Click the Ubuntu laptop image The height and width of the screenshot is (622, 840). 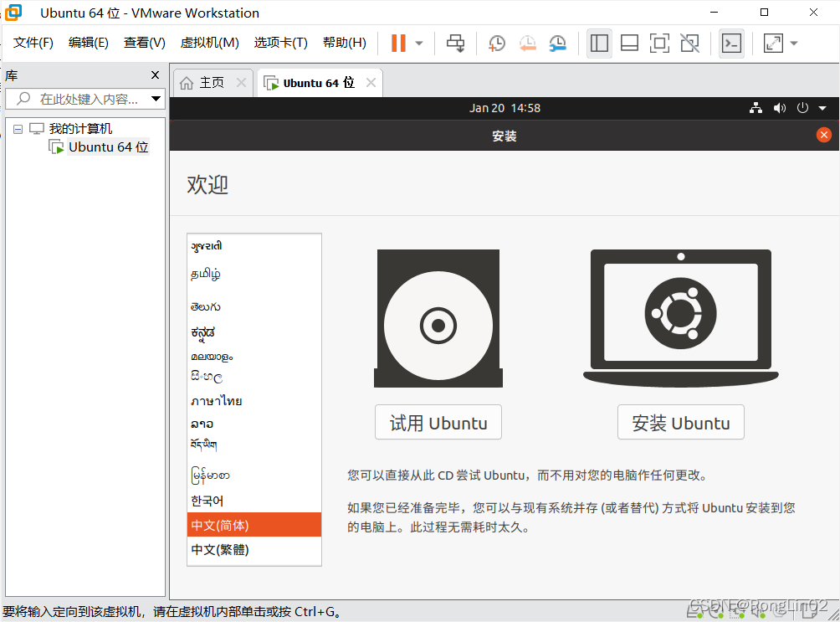click(681, 317)
